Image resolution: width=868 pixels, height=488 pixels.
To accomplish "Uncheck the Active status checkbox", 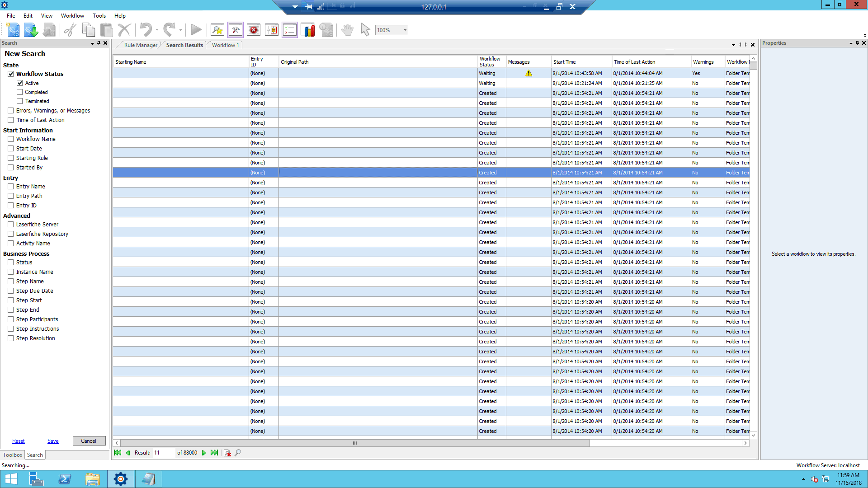I will pos(20,83).
